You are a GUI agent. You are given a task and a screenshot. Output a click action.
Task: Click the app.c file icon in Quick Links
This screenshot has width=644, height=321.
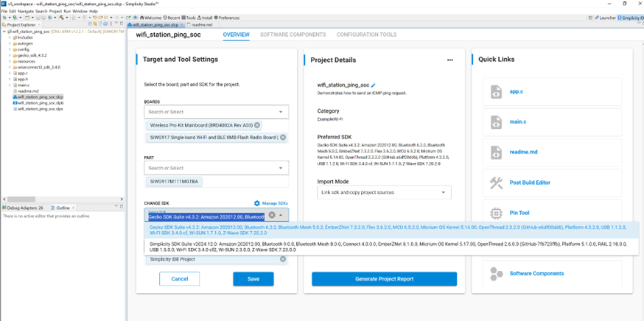click(496, 91)
